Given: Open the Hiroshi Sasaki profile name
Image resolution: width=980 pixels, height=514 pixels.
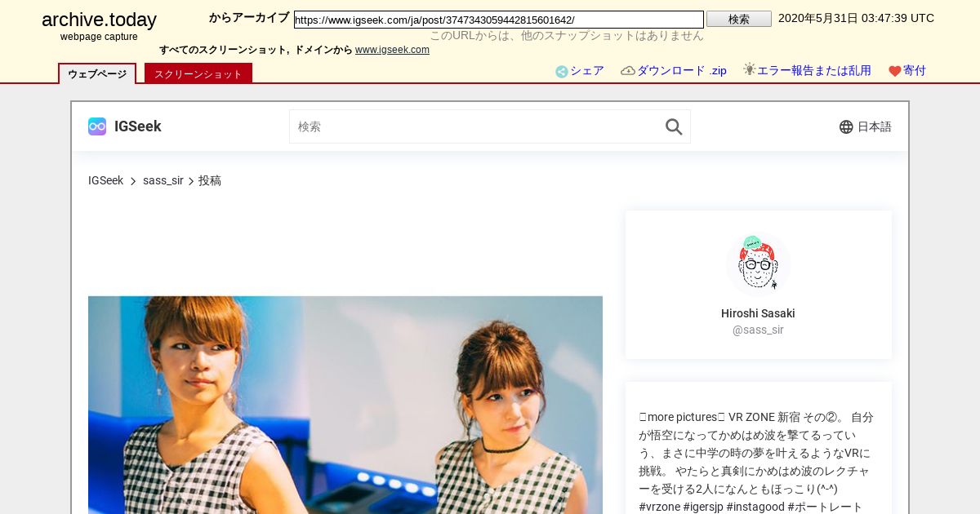Looking at the screenshot, I should (758, 313).
